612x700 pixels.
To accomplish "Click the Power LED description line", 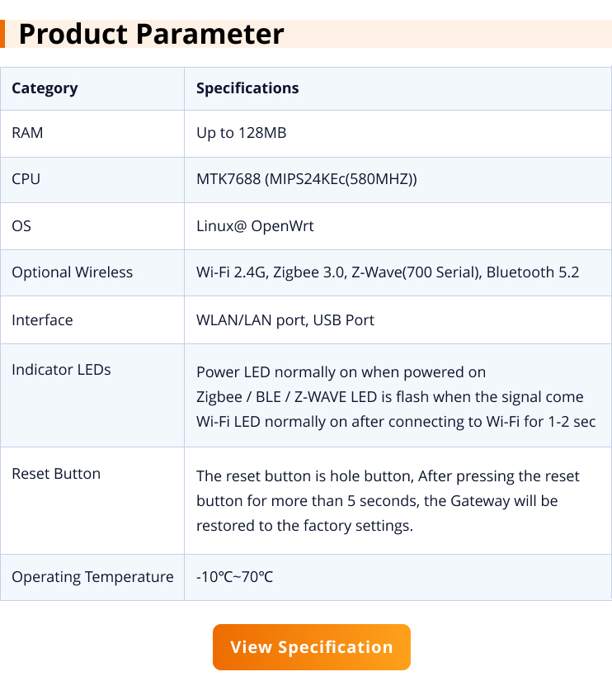I will point(341,372).
